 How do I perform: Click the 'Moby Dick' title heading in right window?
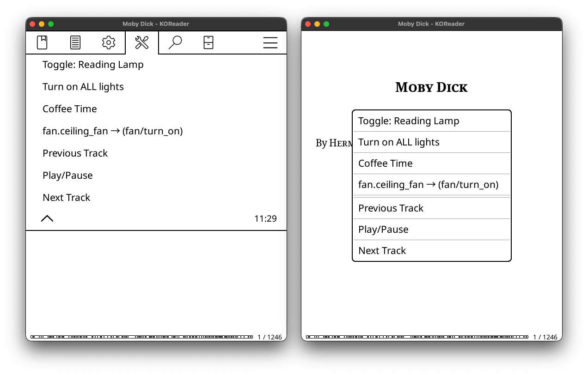pos(431,87)
